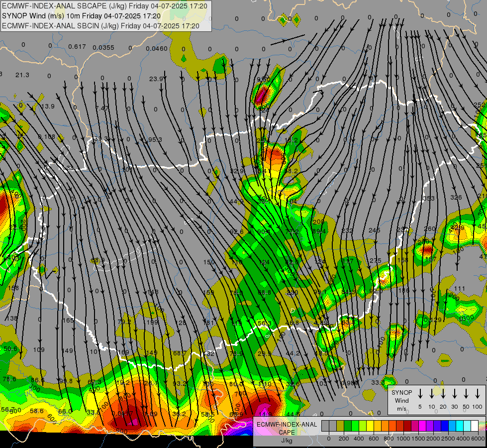Click the 5 m/s wind arrow in legend
The height and width of the screenshot is (448, 487).
pyautogui.click(x=420, y=394)
